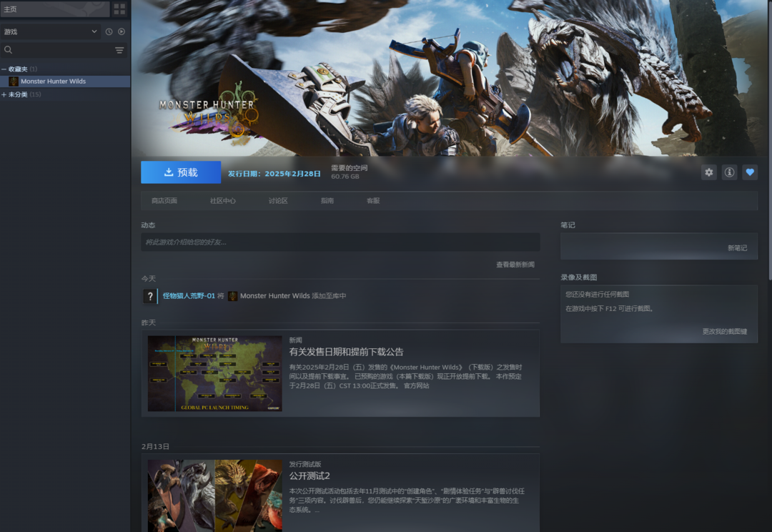Open the grid view icon beside 主页
The height and width of the screenshot is (532, 772).
[x=119, y=9]
